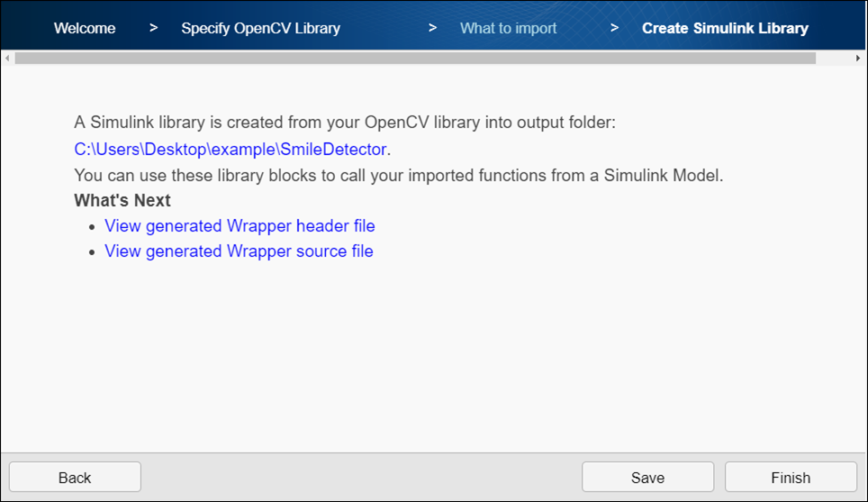Image resolution: width=868 pixels, height=502 pixels.
Task: Click the 'You can use these library blocks' text
Action: [398, 175]
